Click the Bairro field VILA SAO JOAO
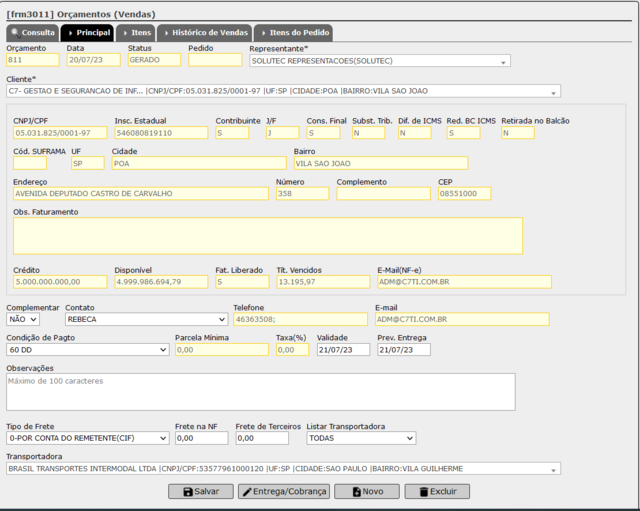The image size is (640, 511). (381, 163)
